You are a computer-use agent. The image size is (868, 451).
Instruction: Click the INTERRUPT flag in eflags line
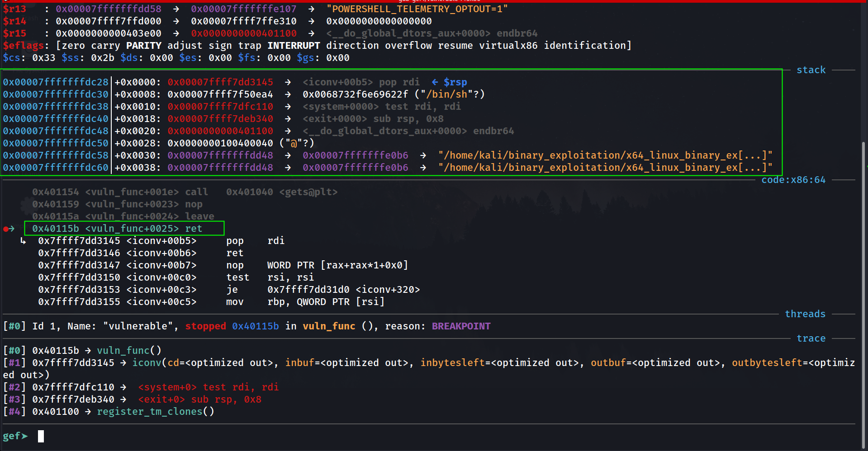coord(293,46)
